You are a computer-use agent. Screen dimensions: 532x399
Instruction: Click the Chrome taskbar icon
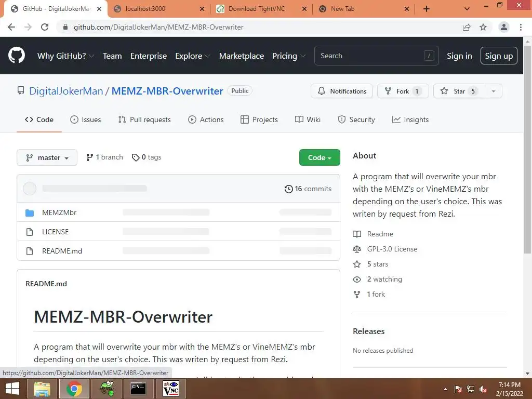74,389
